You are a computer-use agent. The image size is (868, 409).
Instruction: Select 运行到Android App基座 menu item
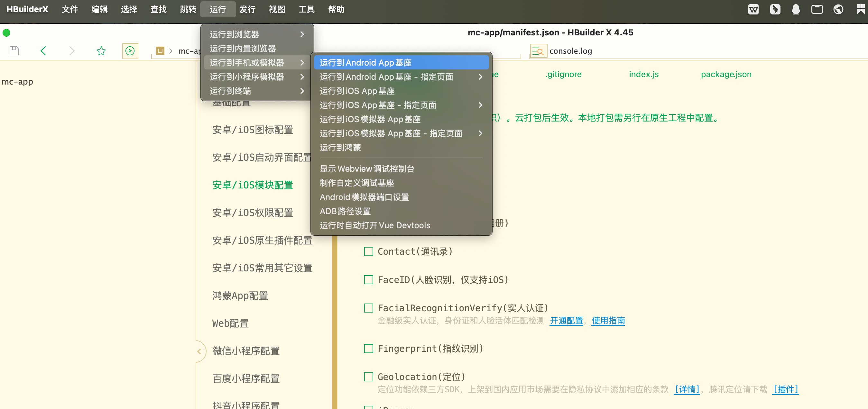(x=401, y=63)
